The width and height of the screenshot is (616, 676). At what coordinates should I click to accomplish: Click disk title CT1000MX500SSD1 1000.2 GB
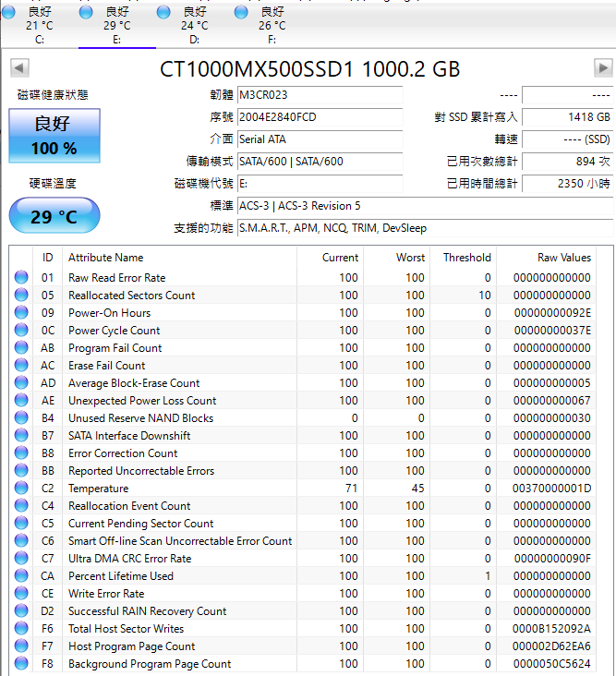310,69
